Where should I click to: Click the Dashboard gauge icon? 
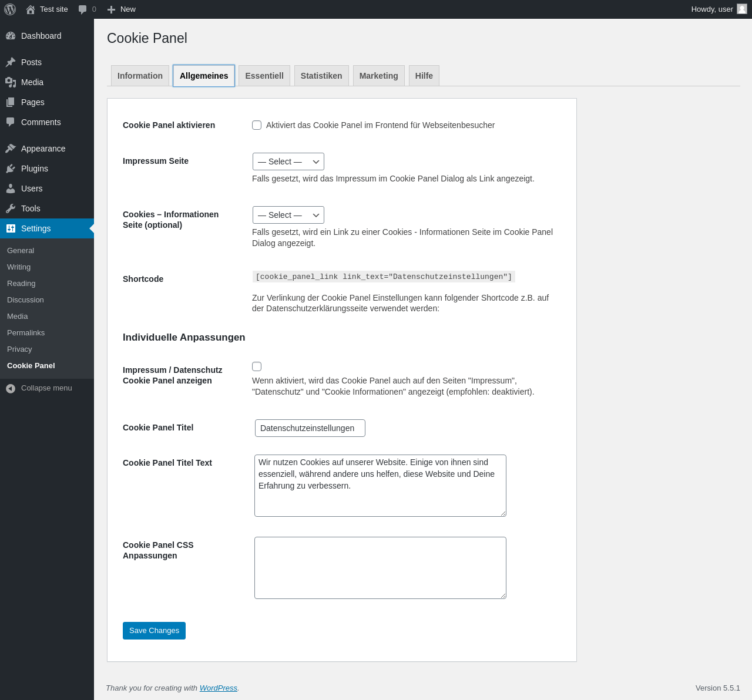[x=11, y=36]
